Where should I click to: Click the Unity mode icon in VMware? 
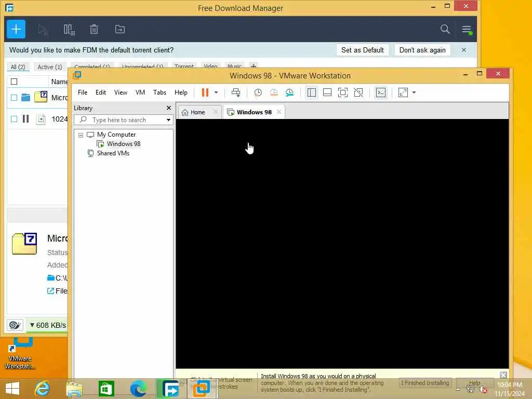coord(358,92)
